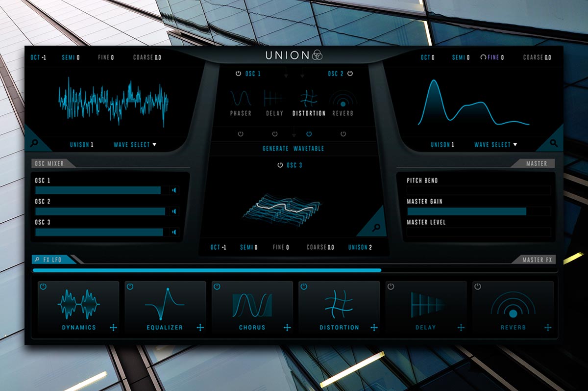Toggle power under center Distortion effect
The image size is (588, 391).
[309, 134]
